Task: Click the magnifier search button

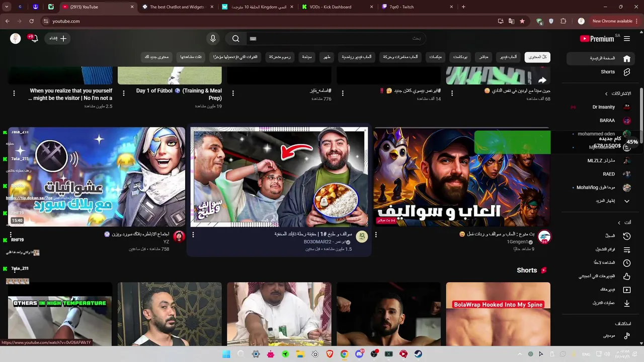Action: coord(235,39)
